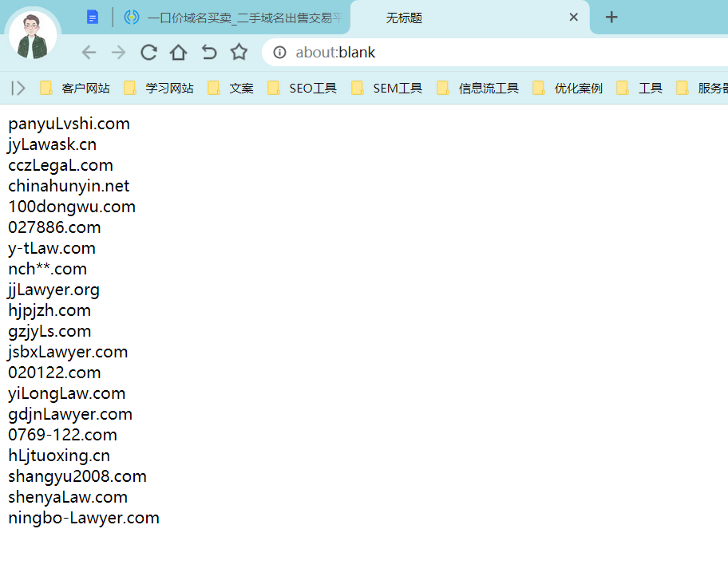Expand the 学习网站 bookmark folder
The height and width of the screenshot is (584, 728).
point(159,88)
